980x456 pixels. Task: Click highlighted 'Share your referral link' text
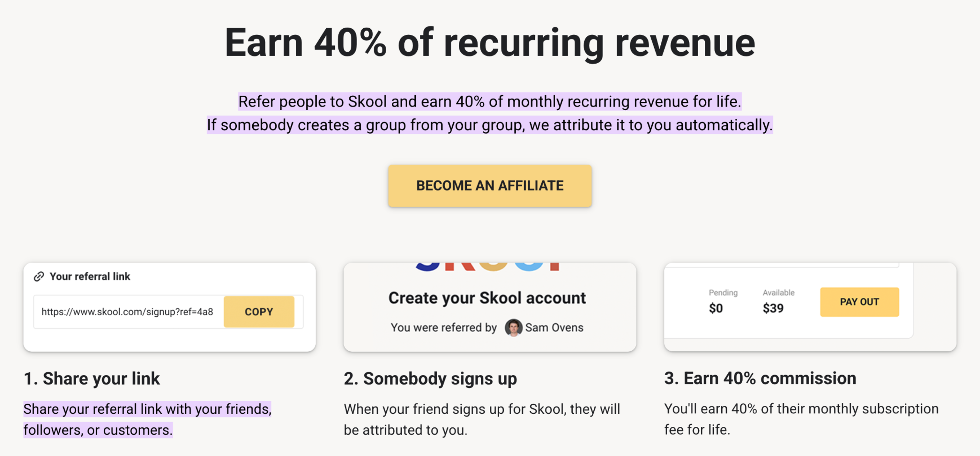point(147,420)
